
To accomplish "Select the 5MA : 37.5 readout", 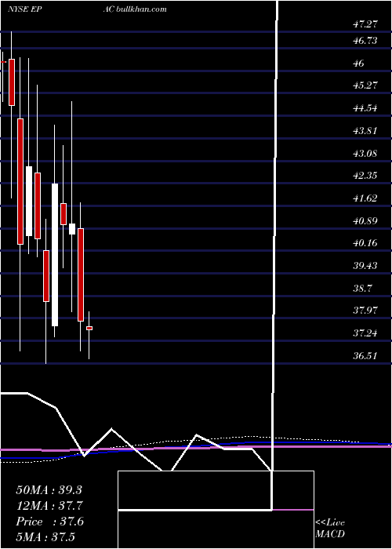I will pyautogui.click(x=45, y=536).
